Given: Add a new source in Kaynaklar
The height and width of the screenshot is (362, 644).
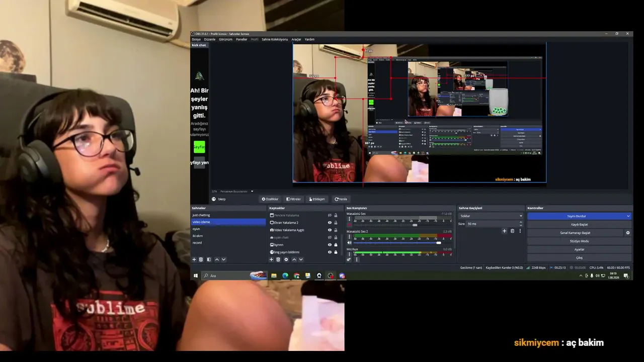Looking at the screenshot, I should (x=271, y=259).
